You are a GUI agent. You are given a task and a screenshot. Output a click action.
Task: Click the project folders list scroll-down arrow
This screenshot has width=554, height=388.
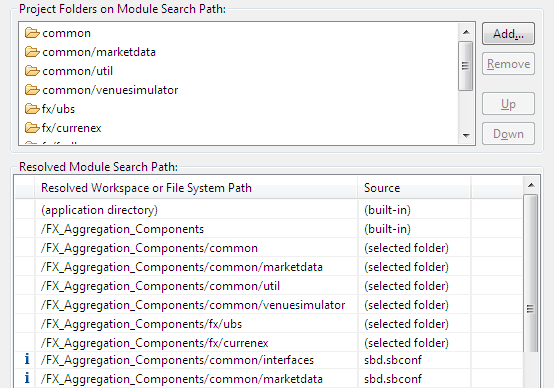[x=466, y=135]
